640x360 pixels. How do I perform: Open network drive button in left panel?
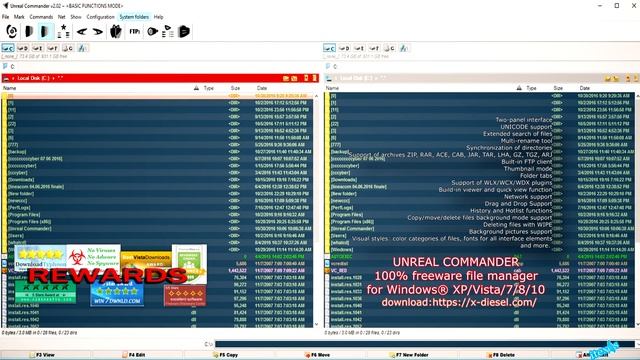point(82,48)
